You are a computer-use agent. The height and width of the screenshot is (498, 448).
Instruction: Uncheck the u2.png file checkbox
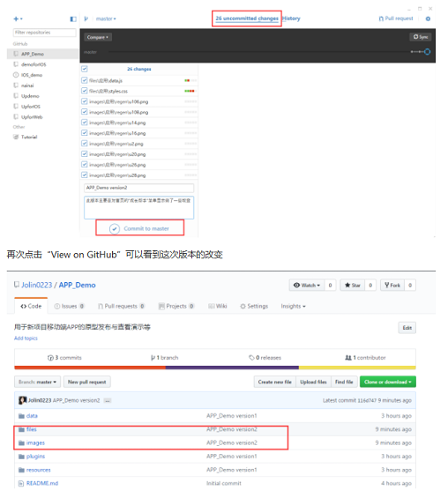click(84, 144)
